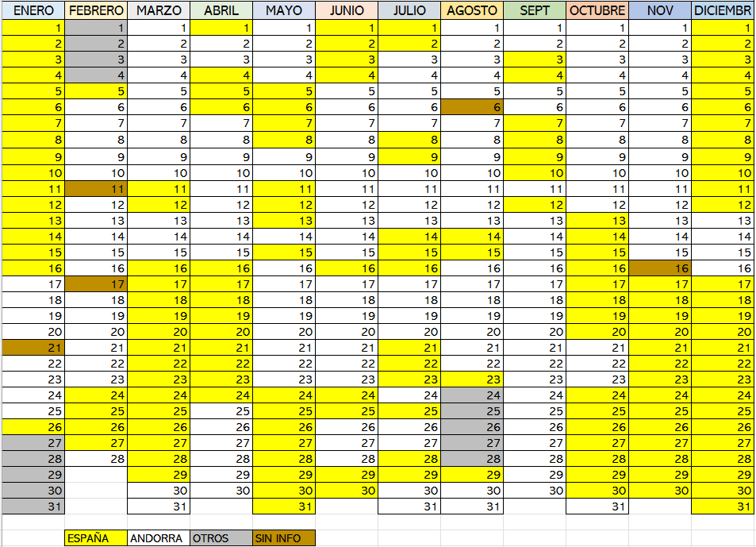756x547 pixels.
Task: Select yellow cell 4 in JUNIO column
Action: pos(347,75)
